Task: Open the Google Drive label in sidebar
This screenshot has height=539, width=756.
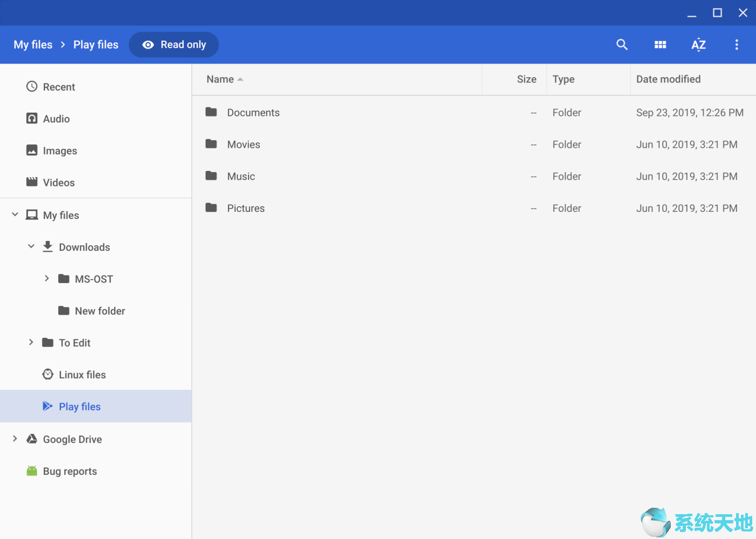Action: point(72,439)
